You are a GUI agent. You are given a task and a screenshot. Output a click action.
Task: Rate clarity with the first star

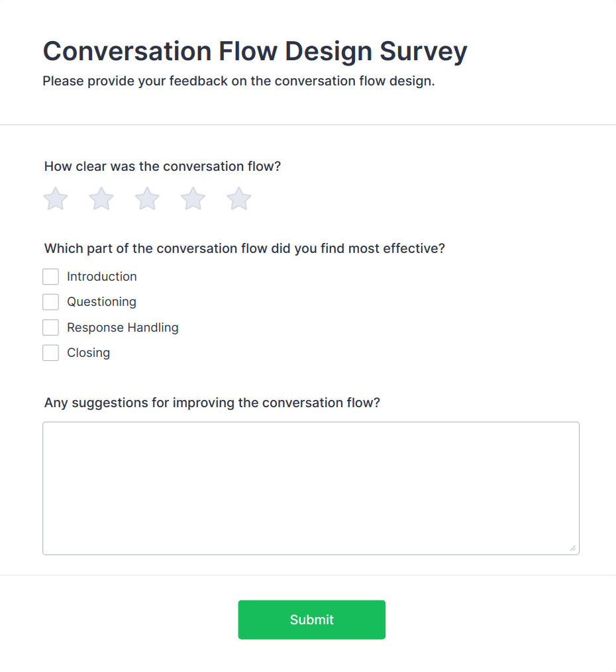(56, 199)
